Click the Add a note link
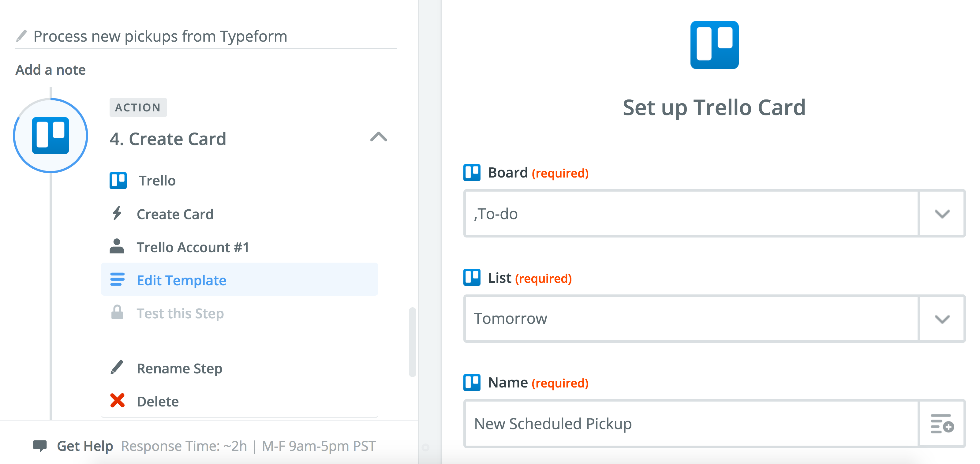 tap(50, 70)
